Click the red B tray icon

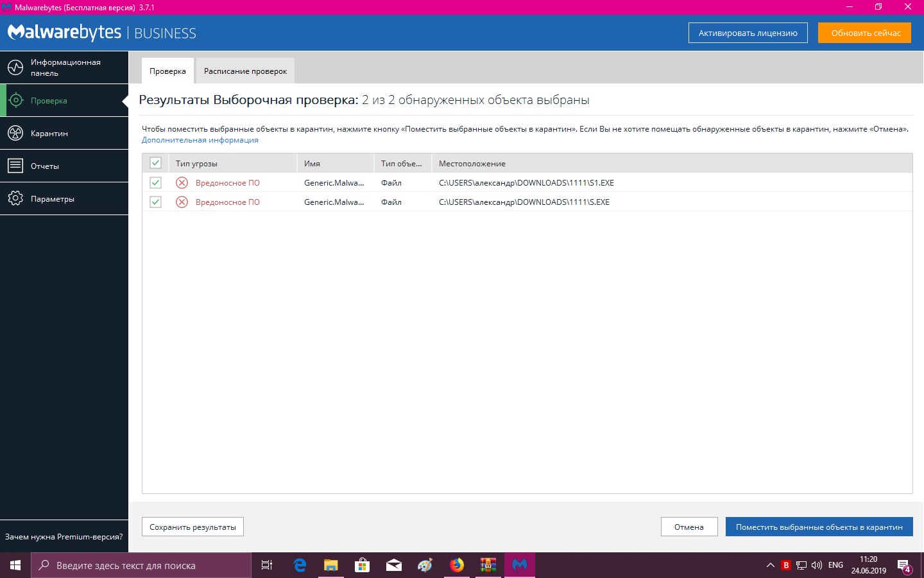point(786,565)
